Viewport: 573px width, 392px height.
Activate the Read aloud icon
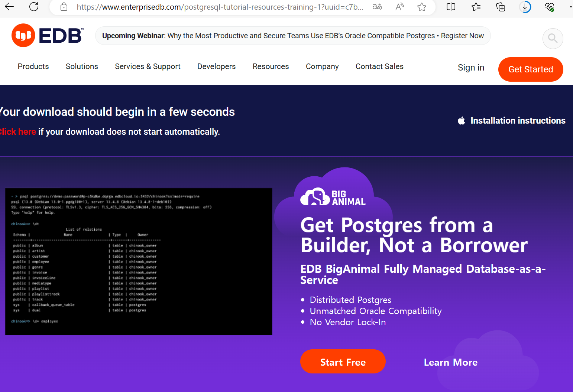pyautogui.click(x=399, y=7)
